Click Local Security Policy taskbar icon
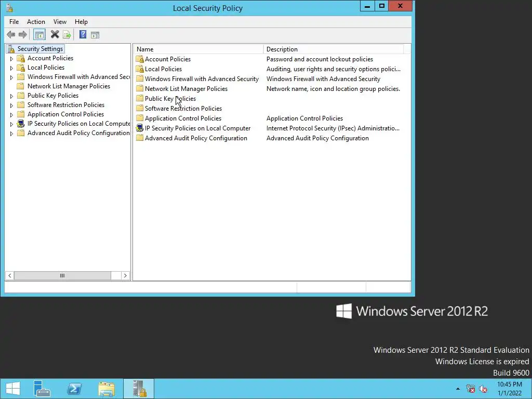532x399 pixels. 139,389
